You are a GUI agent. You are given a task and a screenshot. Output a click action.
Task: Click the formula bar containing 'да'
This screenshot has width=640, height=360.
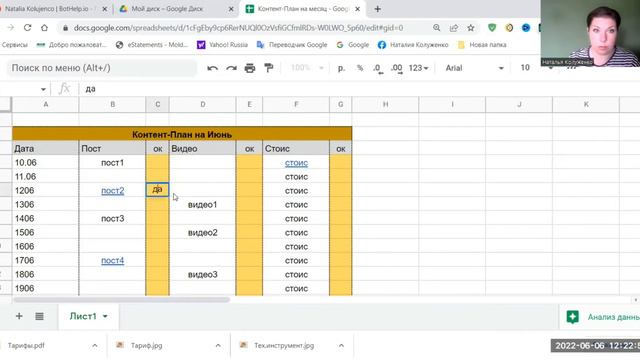(359, 89)
